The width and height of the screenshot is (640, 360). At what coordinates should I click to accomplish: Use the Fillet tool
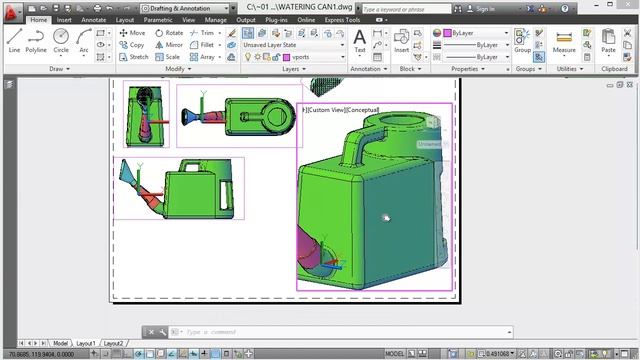click(202, 45)
